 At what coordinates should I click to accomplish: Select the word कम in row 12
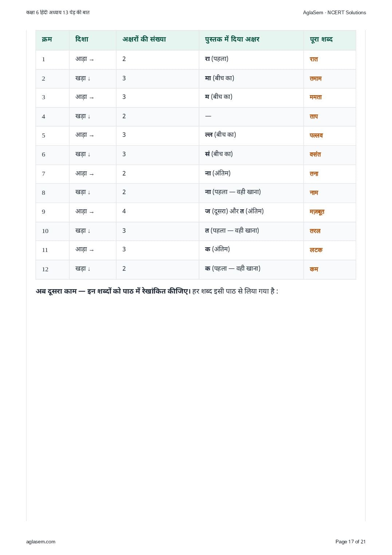[x=314, y=269]
